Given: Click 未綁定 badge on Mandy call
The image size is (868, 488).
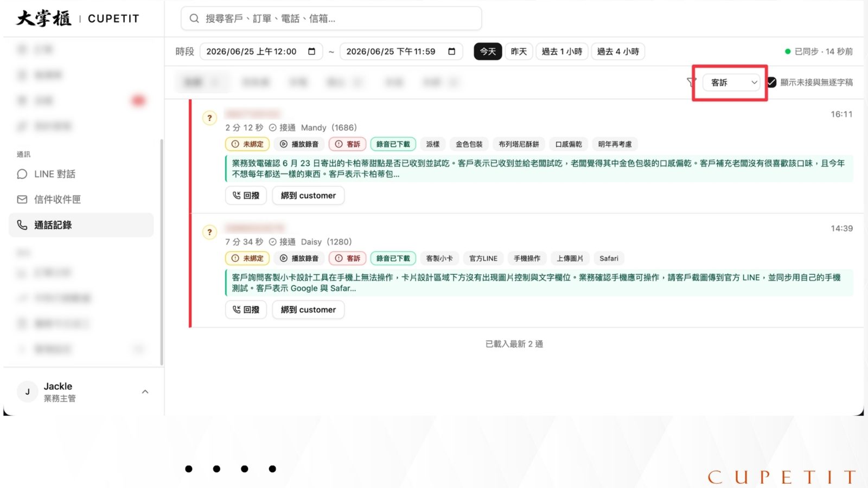Looking at the screenshot, I should point(247,144).
